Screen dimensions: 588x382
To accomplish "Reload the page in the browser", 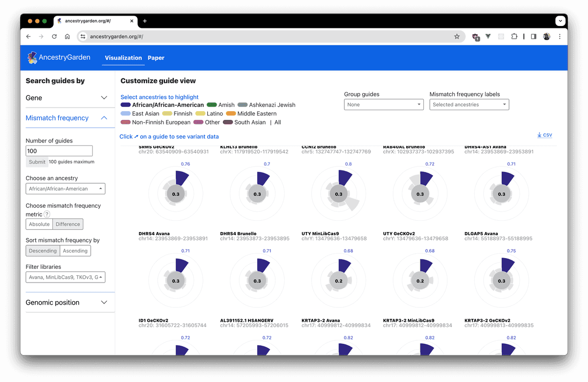I will (x=54, y=36).
